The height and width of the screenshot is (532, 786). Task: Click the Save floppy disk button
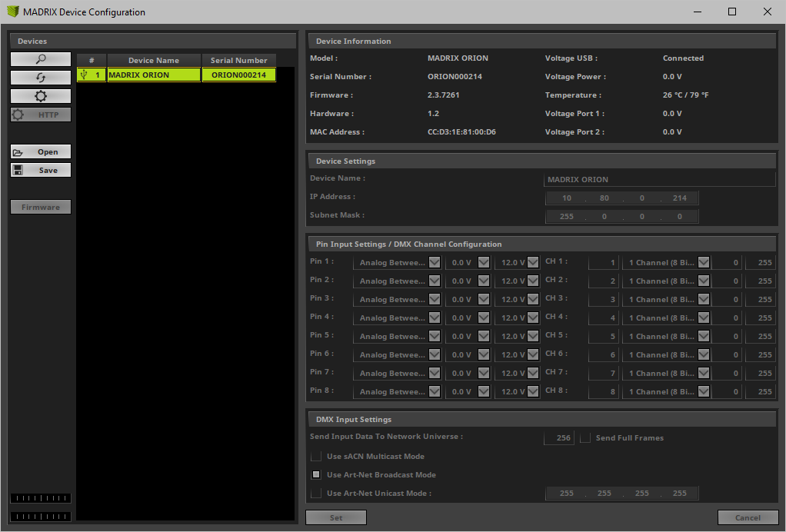(x=41, y=171)
